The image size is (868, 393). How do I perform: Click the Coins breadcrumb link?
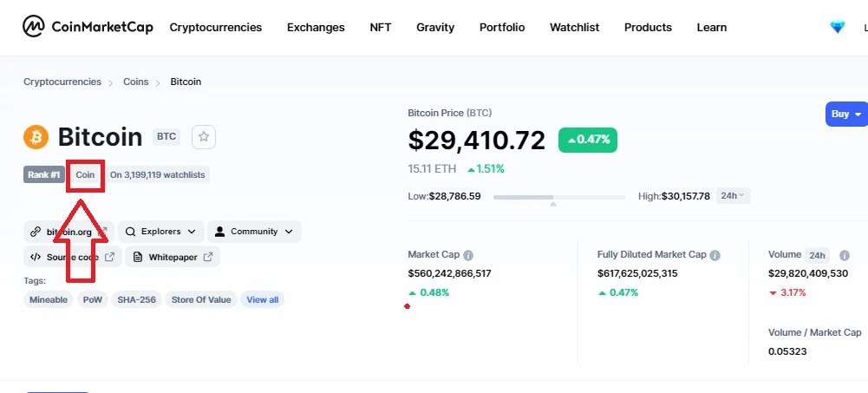click(136, 82)
